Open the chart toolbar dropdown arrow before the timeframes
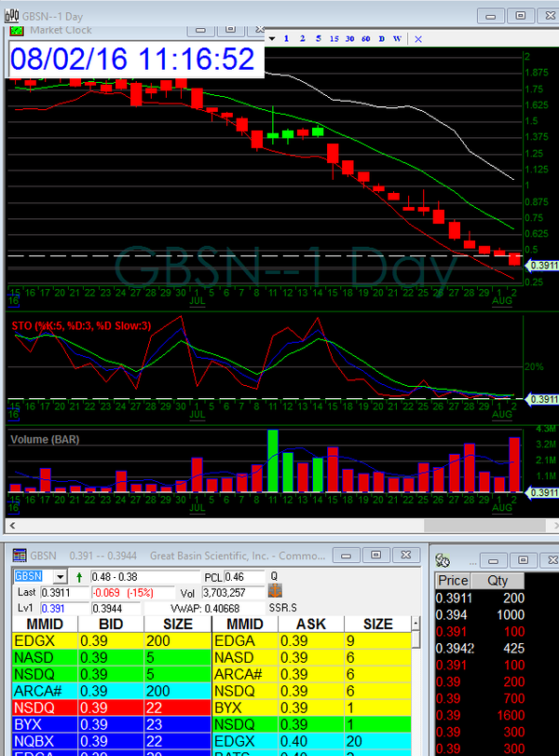559x756 pixels. [x=271, y=39]
